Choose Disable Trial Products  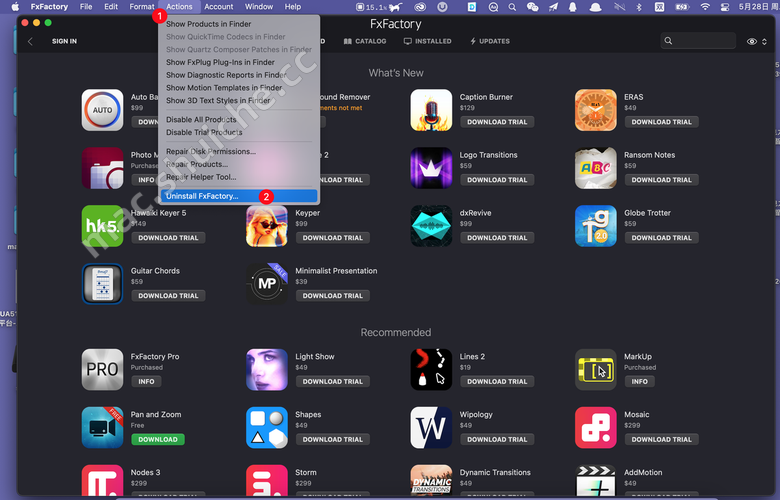(x=239, y=132)
